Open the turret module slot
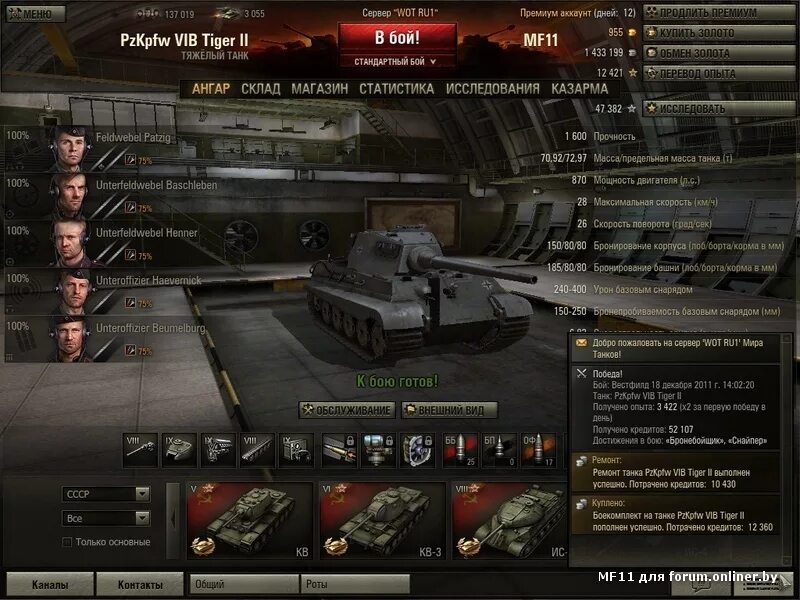Screen dimensions: 800x600 pyautogui.click(x=179, y=450)
